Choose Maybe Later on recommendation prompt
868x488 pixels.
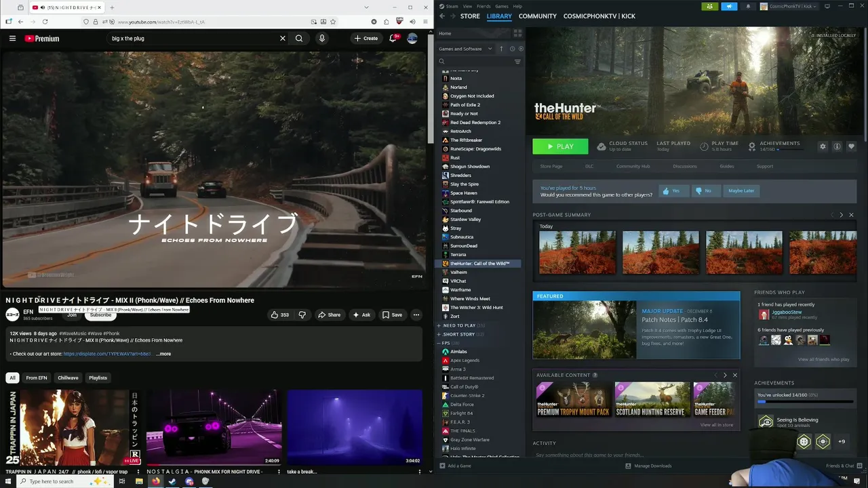pos(741,190)
